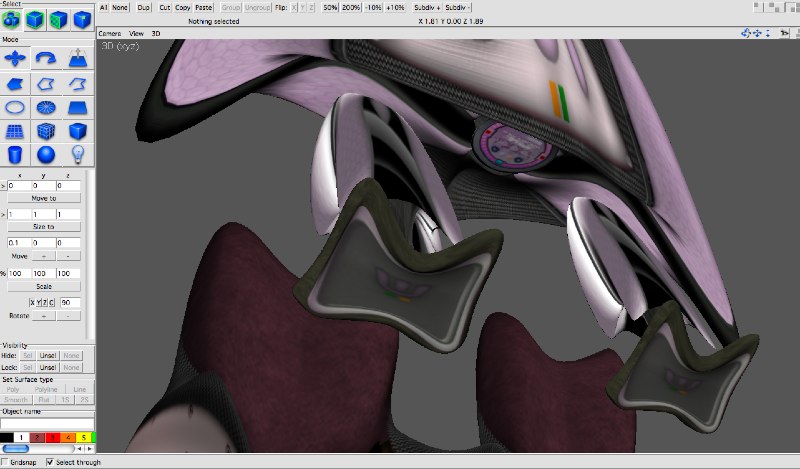Open the View menu
Screen dimensions: 800x469
pyautogui.click(x=136, y=33)
